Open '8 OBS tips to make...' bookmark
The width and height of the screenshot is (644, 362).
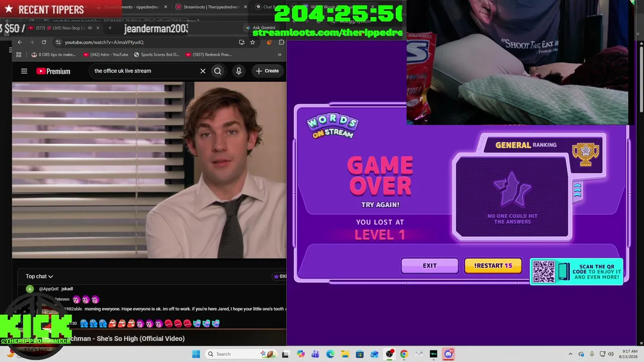click(53, 54)
